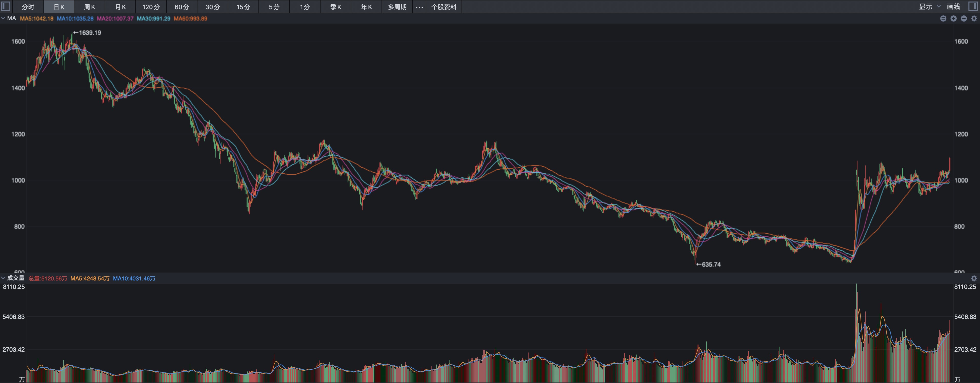Toggle the left sidebar panel icon
The image size is (980, 383).
click(x=6, y=6)
